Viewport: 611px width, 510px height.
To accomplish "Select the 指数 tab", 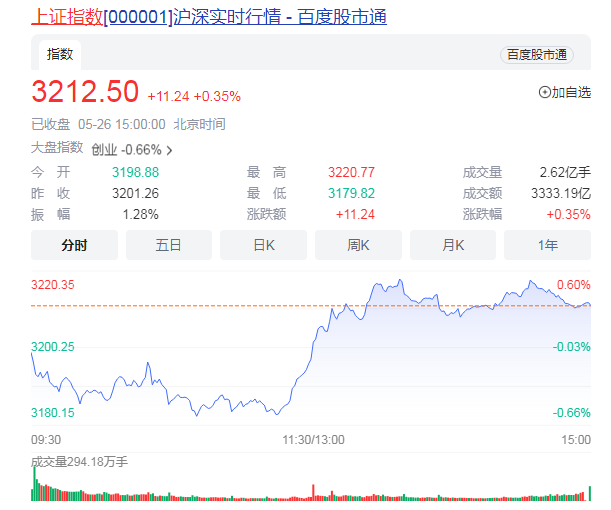I will [60, 54].
